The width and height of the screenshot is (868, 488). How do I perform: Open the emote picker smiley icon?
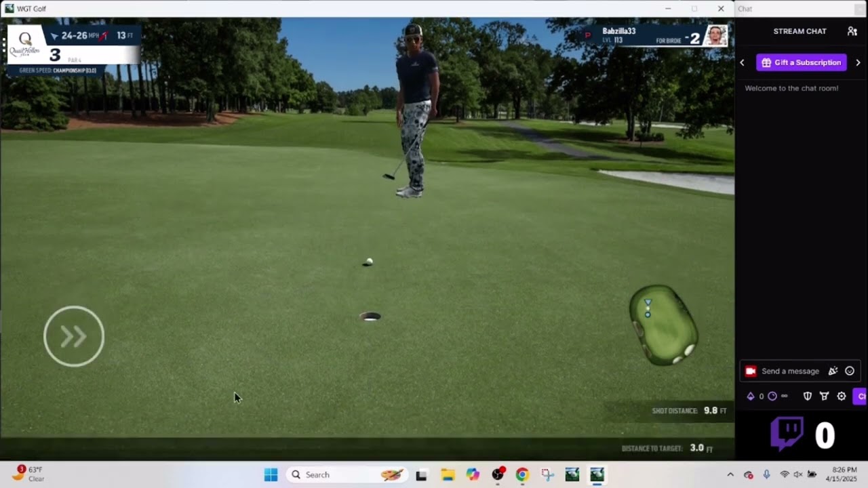(850, 371)
